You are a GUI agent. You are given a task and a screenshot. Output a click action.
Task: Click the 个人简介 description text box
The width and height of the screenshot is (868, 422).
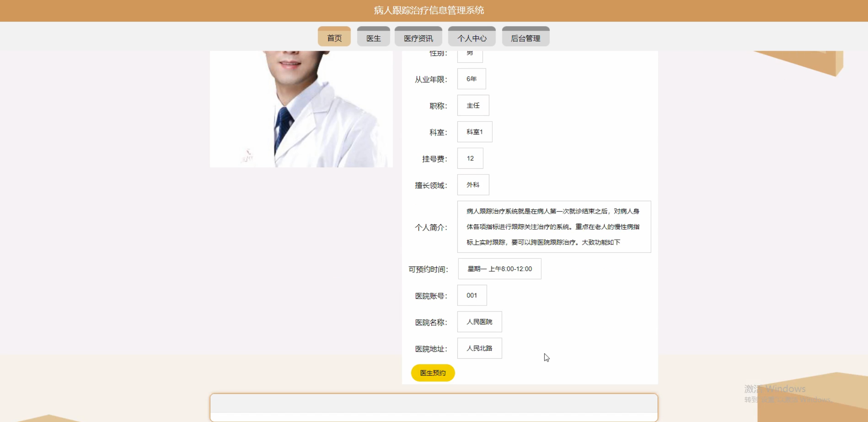[x=554, y=227]
